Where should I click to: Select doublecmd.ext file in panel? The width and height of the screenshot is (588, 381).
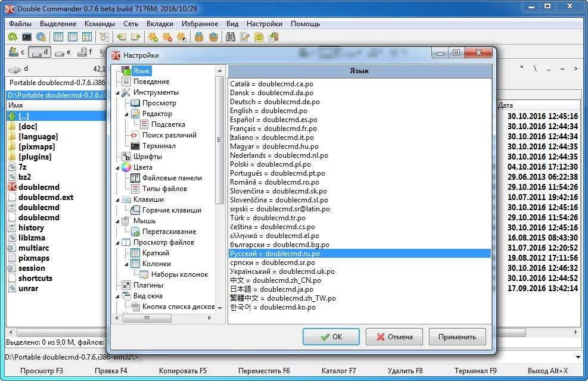pos(46,198)
